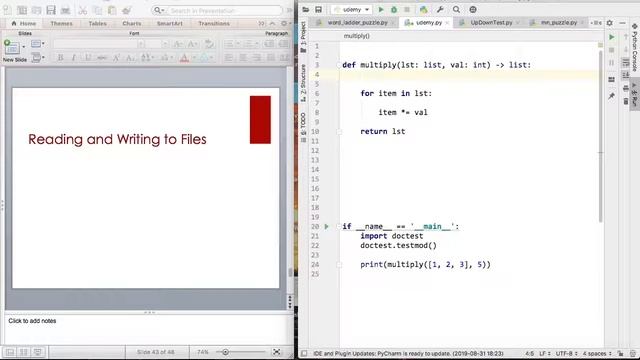Toggle Subscript in PowerPoint ribbon
Screen dimensions: 640x360
130,58
